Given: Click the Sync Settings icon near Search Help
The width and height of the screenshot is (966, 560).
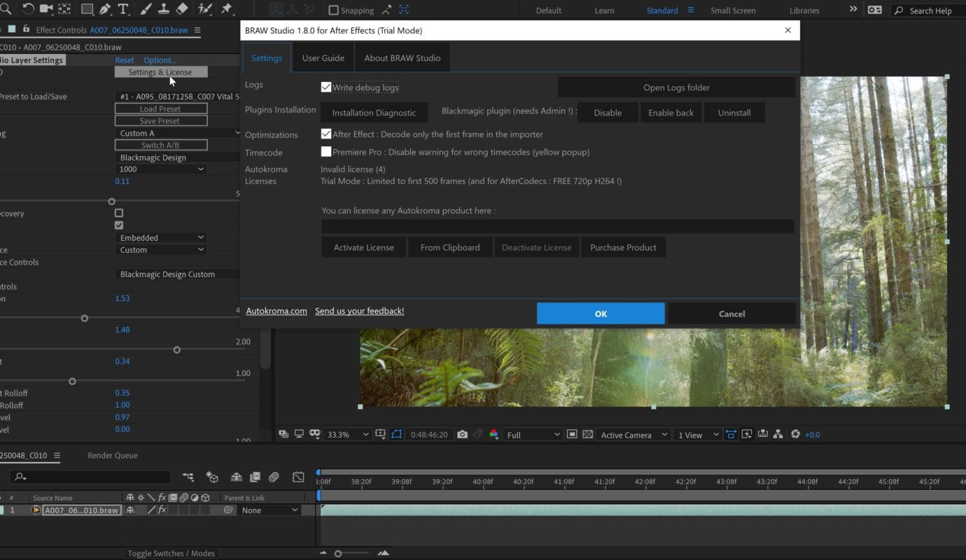Looking at the screenshot, I should (874, 10).
